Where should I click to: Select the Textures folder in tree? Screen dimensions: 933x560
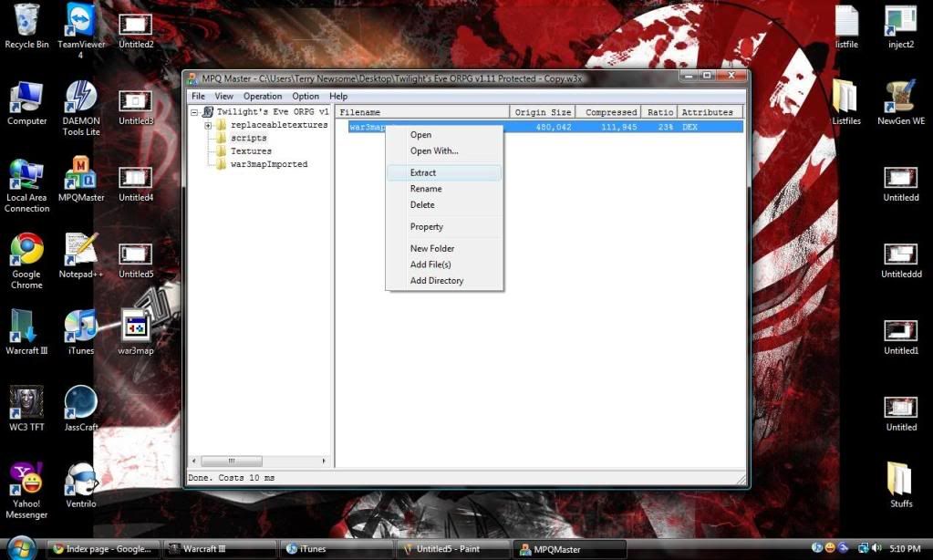point(251,151)
